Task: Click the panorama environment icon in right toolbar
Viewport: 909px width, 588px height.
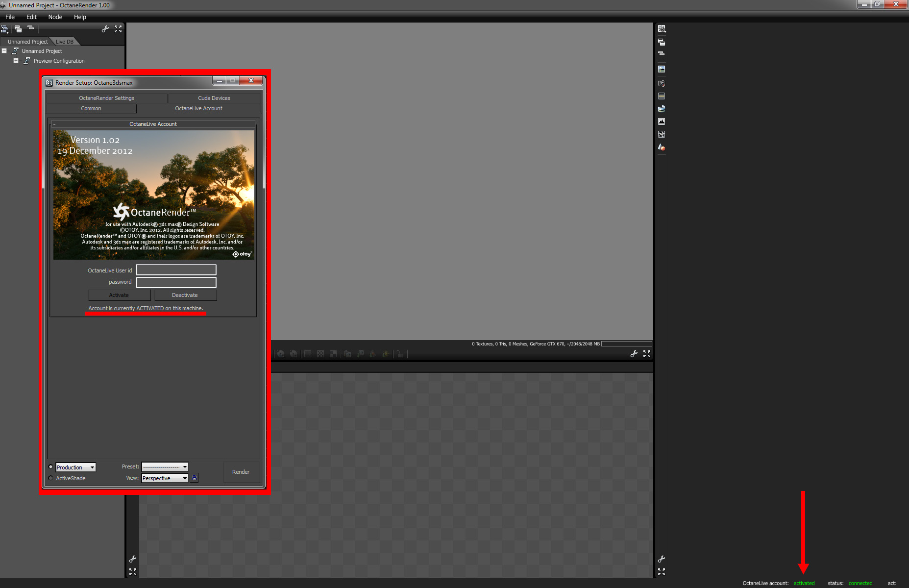Action: [662, 109]
